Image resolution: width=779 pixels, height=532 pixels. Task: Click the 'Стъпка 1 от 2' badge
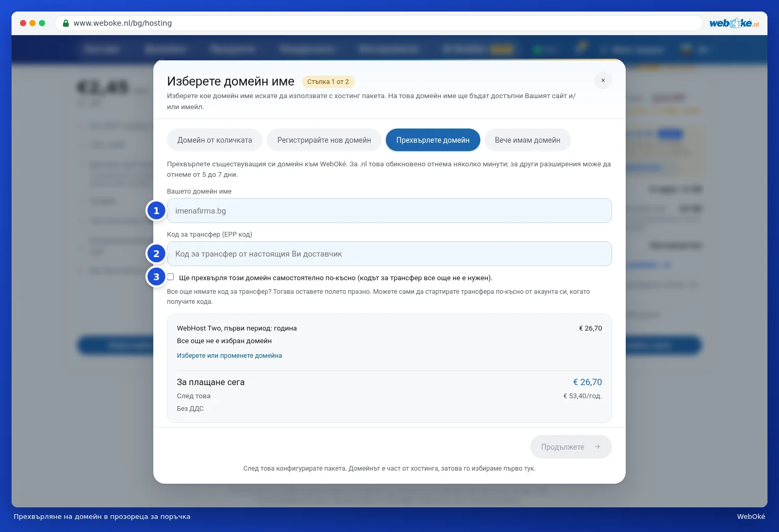[x=328, y=82]
